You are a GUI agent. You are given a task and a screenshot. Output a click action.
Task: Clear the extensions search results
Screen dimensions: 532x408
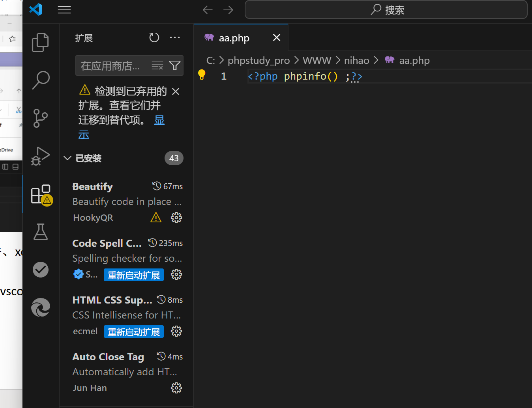[x=157, y=65]
